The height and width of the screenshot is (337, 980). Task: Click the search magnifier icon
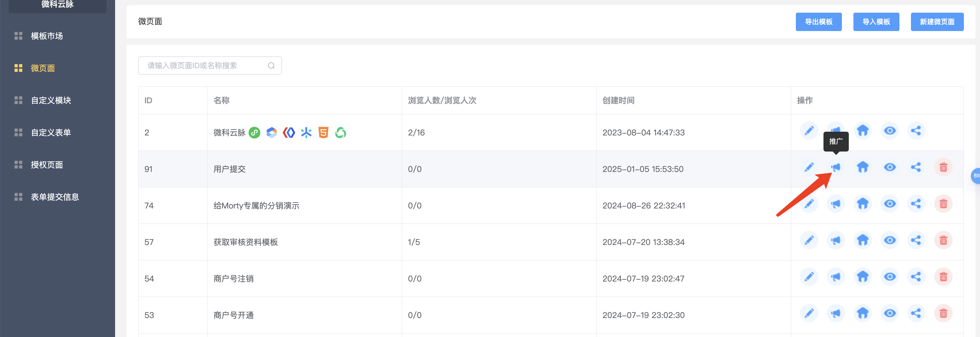point(271,66)
